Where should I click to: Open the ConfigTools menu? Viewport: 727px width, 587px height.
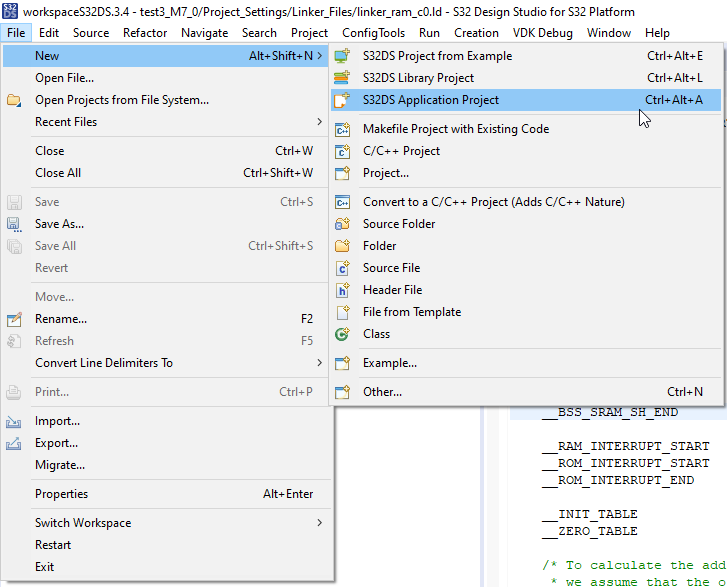[373, 33]
